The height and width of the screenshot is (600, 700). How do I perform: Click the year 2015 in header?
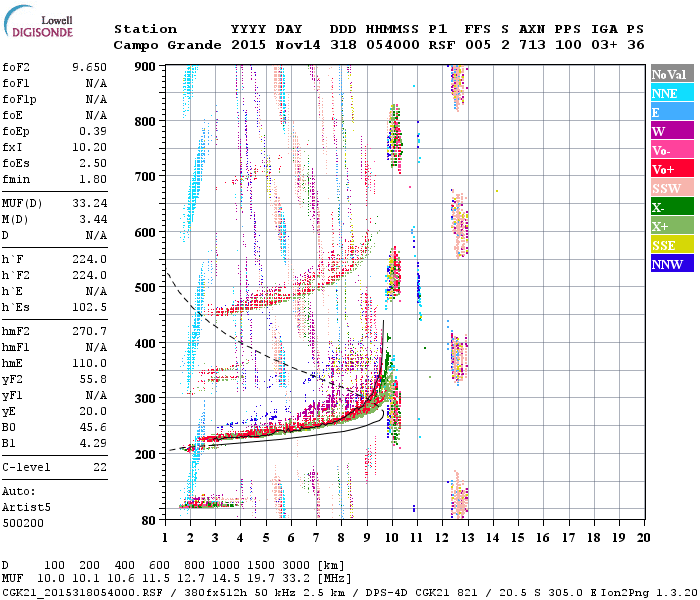click(x=248, y=45)
